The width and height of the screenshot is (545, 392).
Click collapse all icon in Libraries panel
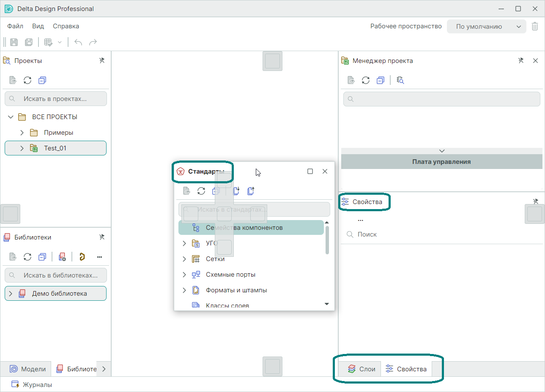pyautogui.click(x=42, y=257)
